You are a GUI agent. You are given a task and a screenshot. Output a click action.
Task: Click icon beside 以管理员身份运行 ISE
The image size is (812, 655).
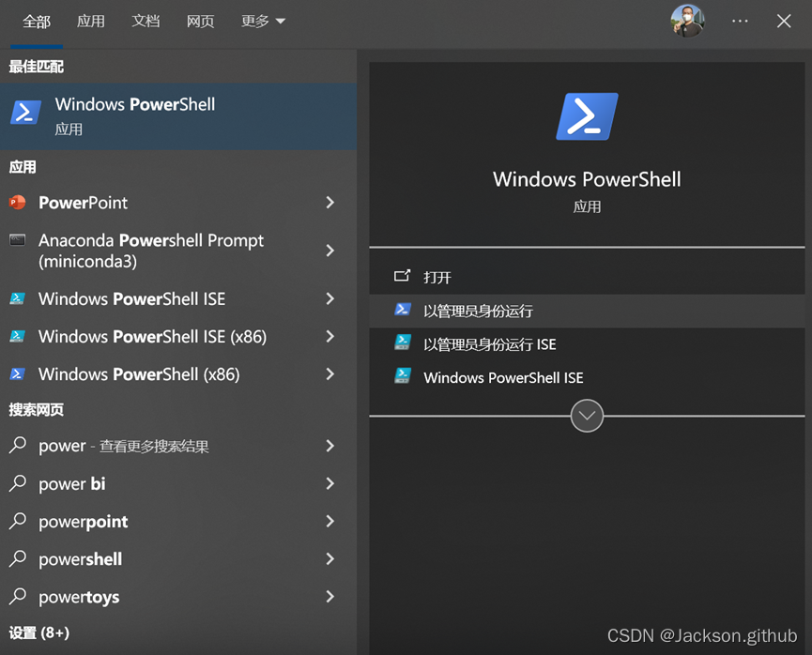[x=403, y=343]
